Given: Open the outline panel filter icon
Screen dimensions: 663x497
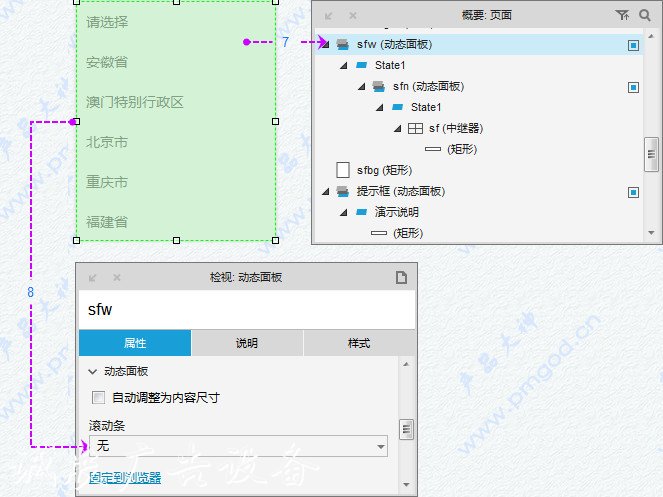Looking at the screenshot, I should click(x=622, y=16).
